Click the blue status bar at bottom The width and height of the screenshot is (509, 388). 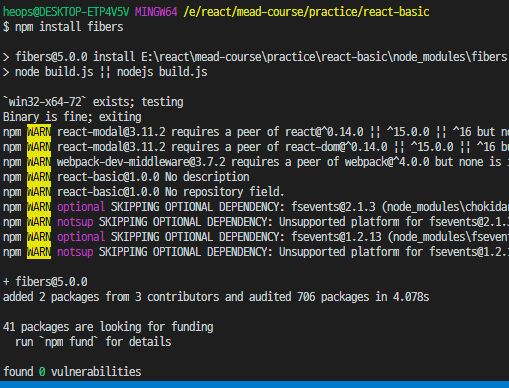click(254, 385)
